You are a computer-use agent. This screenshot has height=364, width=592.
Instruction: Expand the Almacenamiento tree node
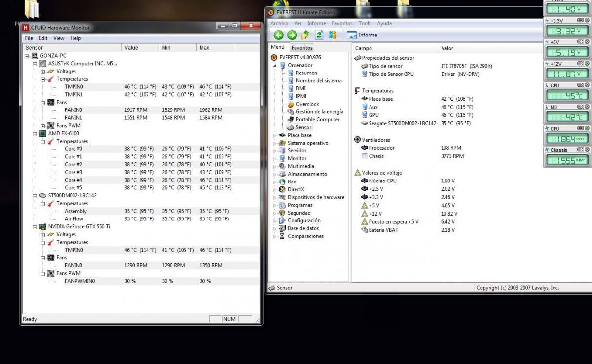pyautogui.click(x=275, y=174)
